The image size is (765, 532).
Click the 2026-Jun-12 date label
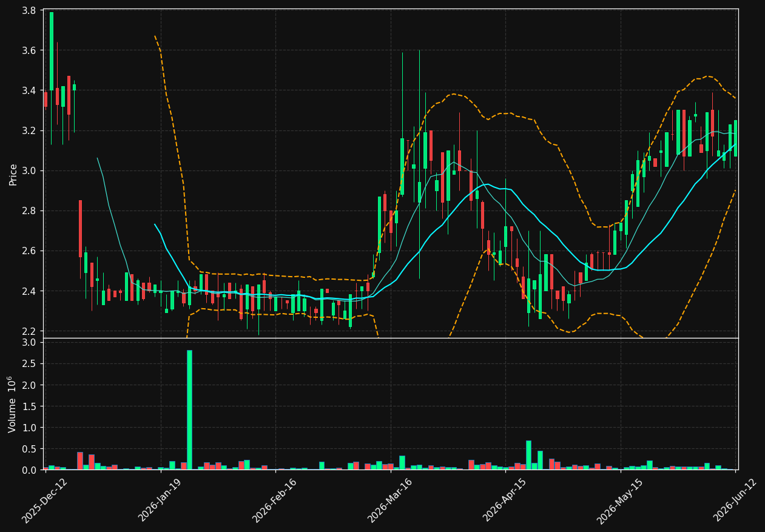pyautogui.click(x=735, y=500)
